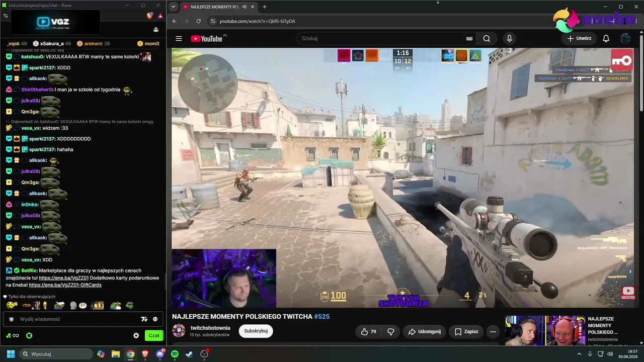
Task: Open the YouTube guide hamburger menu
Action: pyautogui.click(x=179, y=39)
